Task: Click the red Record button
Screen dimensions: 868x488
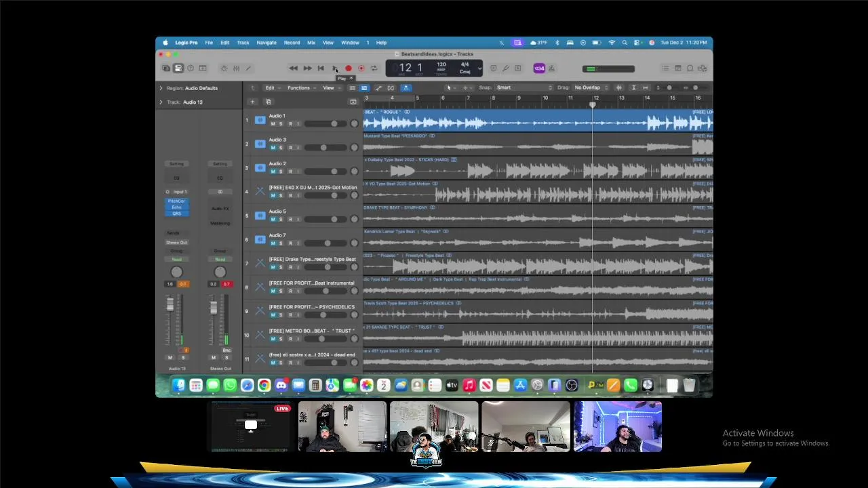Action: (x=349, y=68)
